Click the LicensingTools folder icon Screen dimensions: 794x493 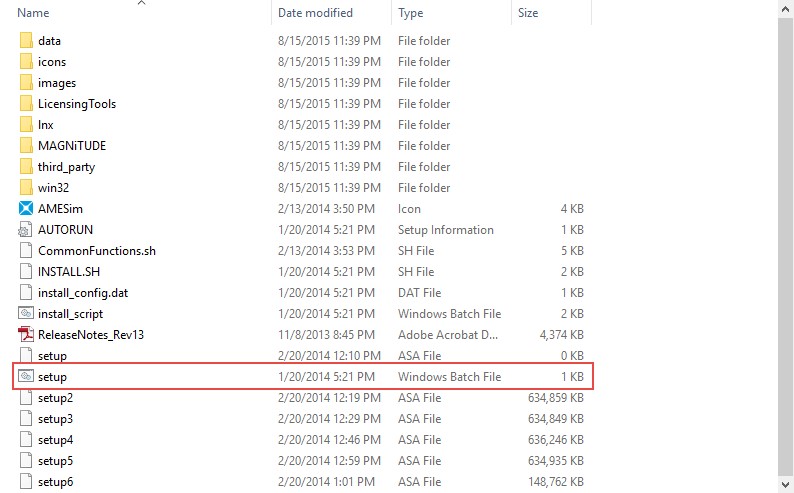click(26, 104)
